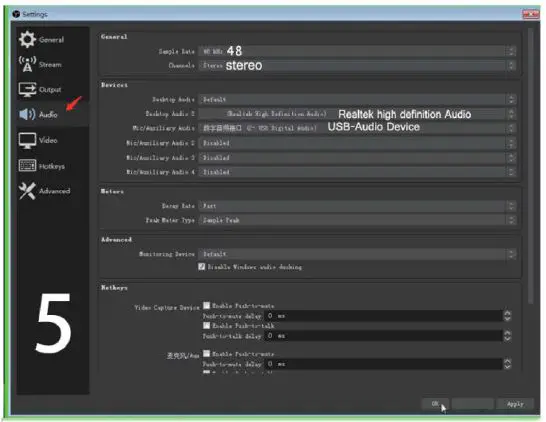Click Video Capture Device Push-to-mute delay field
Viewport: 546px width, 422px height.
click(x=384, y=316)
